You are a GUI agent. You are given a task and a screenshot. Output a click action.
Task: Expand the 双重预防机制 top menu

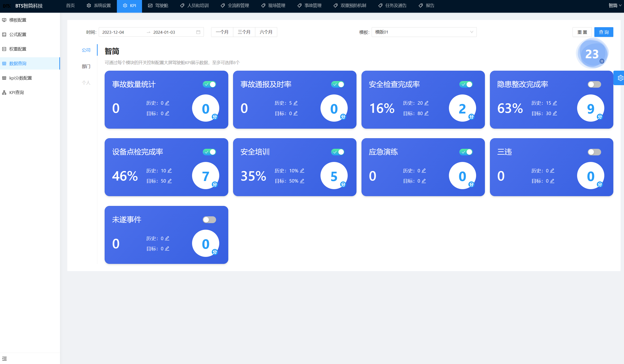350,5
